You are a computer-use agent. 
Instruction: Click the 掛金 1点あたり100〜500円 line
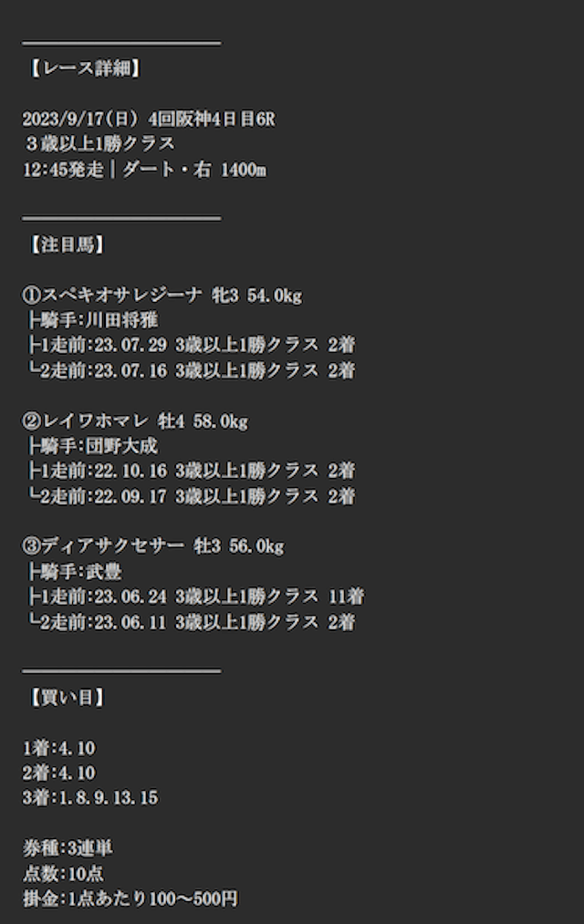click(x=130, y=898)
